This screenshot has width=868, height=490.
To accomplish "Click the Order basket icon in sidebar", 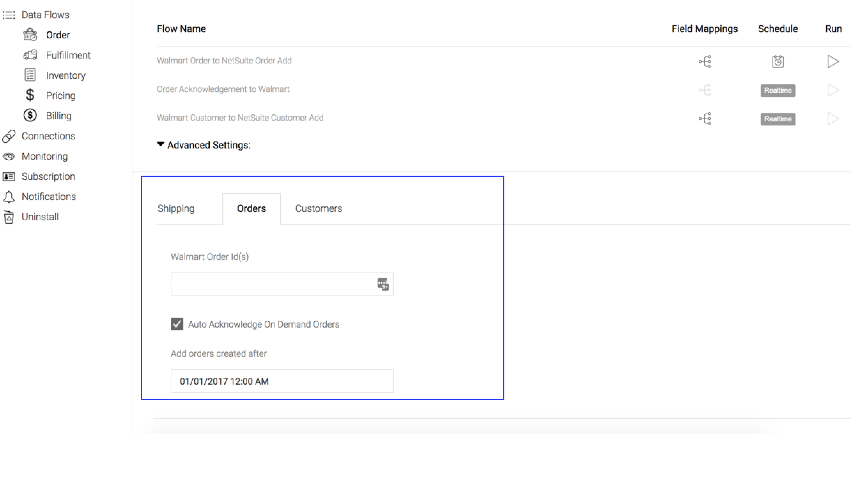I will (x=30, y=35).
